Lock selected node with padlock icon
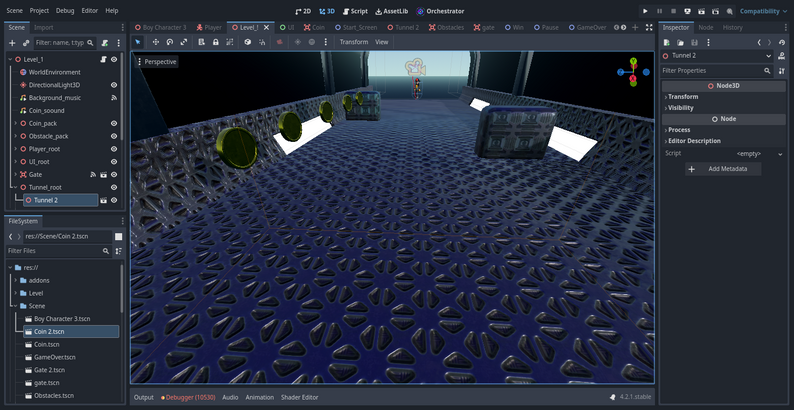The image size is (794, 410). point(216,42)
